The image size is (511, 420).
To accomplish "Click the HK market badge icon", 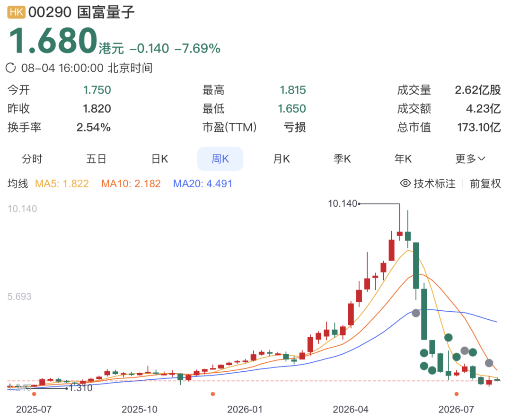I will (x=16, y=12).
